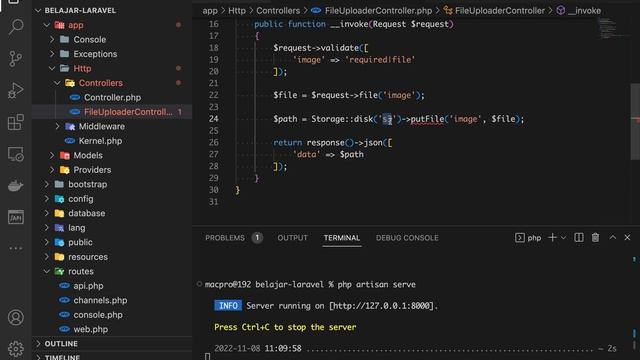Image resolution: width=640 pixels, height=360 pixels.
Task: Open the API client activity icon
Action: pos(16,217)
